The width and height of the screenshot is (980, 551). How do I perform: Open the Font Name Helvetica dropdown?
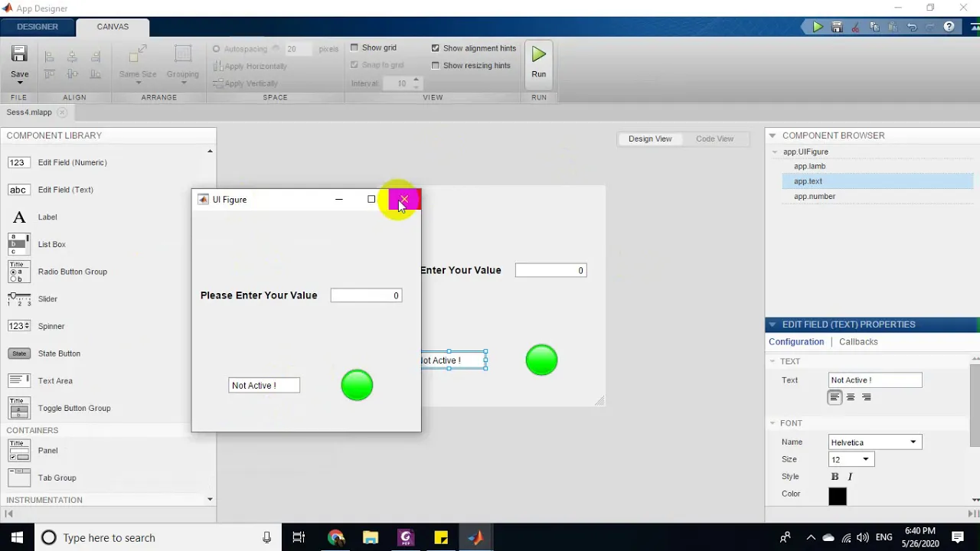[x=875, y=442]
